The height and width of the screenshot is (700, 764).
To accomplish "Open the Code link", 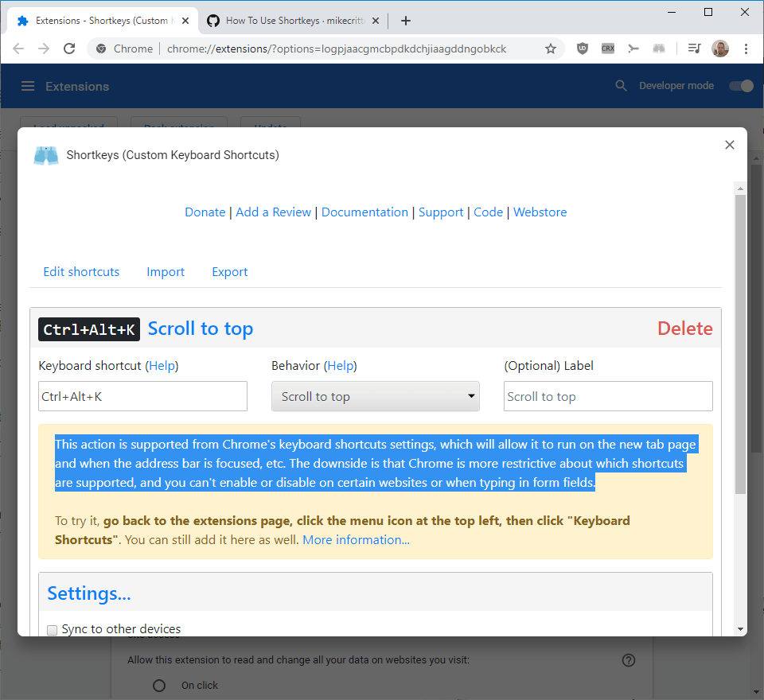I will tap(488, 212).
